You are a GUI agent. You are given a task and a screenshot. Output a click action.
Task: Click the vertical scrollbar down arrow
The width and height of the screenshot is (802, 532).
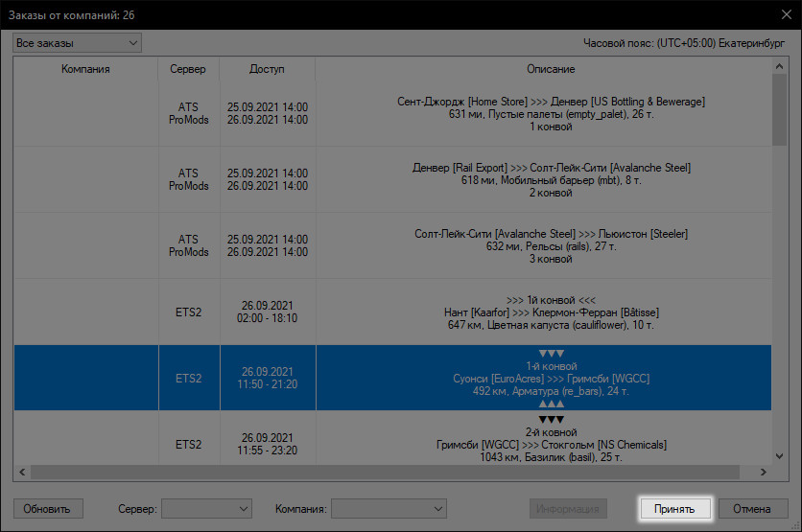(779, 456)
